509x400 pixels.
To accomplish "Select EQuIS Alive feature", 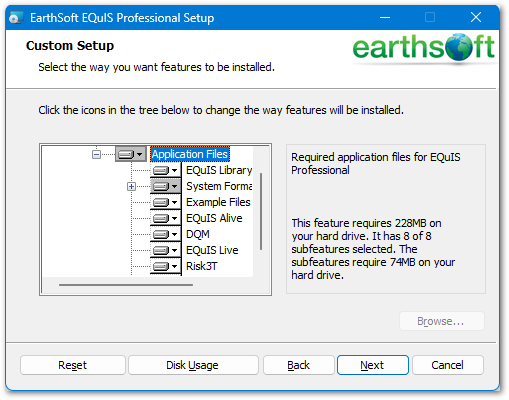I will (x=214, y=218).
